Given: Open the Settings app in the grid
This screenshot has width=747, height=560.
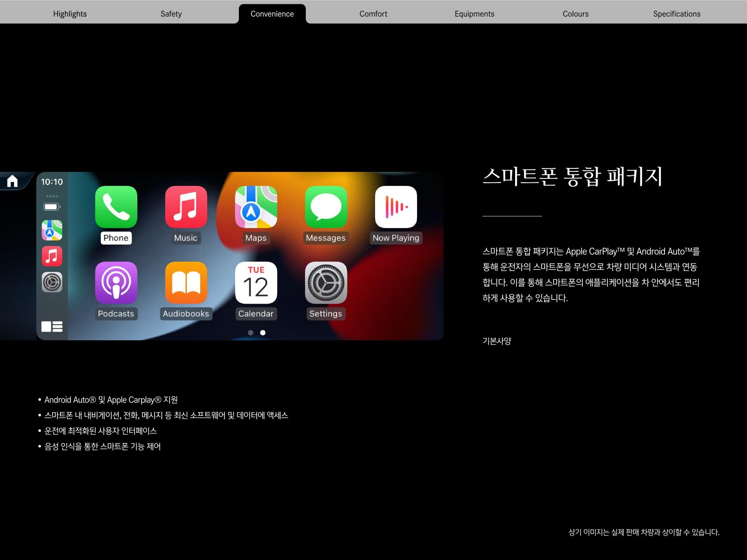Looking at the screenshot, I should tap(326, 283).
